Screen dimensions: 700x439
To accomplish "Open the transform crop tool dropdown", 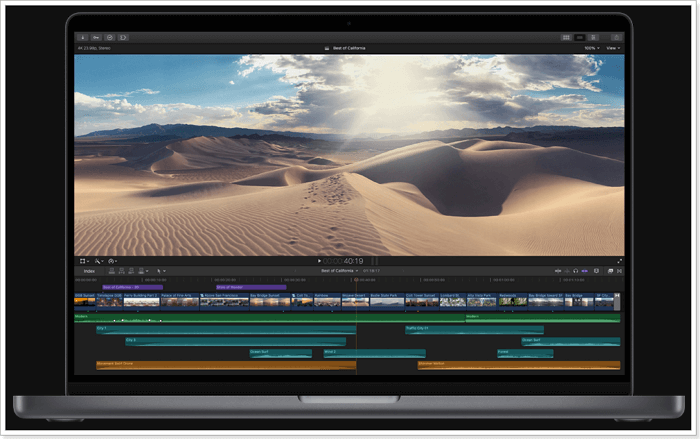I will click(x=84, y=261).
